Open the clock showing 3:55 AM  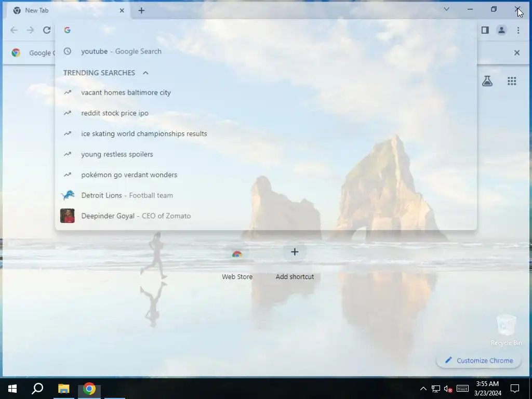coord(487,389)
